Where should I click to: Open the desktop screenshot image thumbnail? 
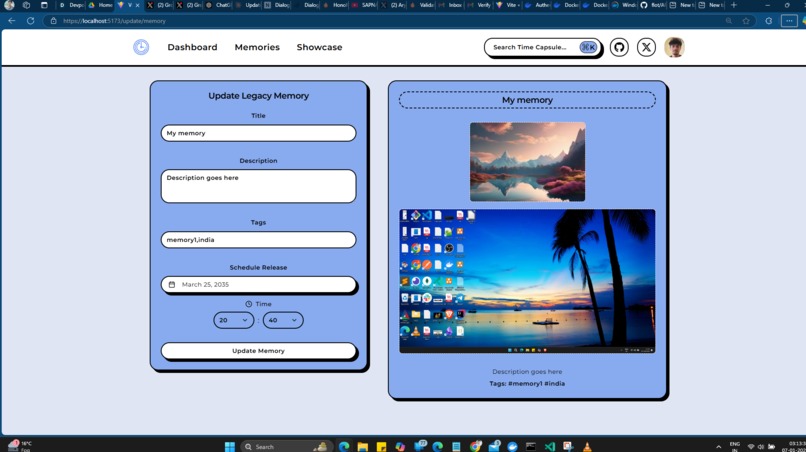527,281
